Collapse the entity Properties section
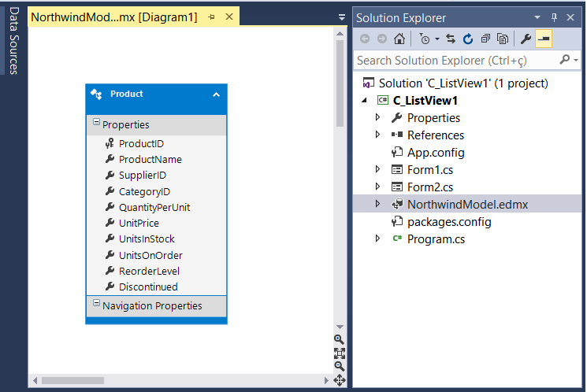 [96, 122]
